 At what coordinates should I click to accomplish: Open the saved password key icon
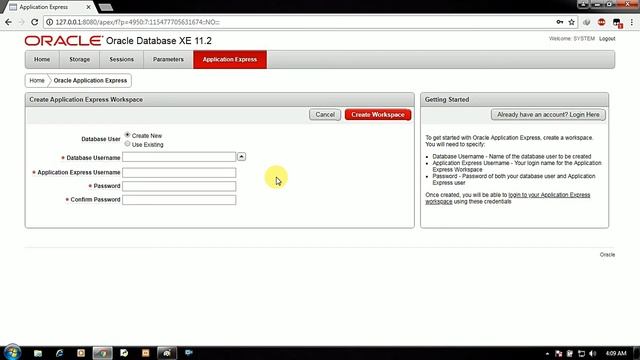coord(560,22)
